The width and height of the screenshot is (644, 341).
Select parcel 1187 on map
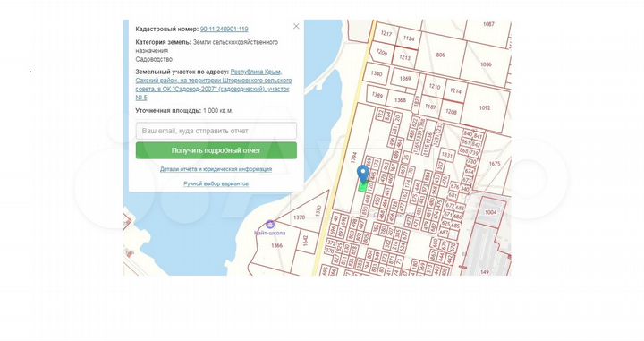coord(430,107)
